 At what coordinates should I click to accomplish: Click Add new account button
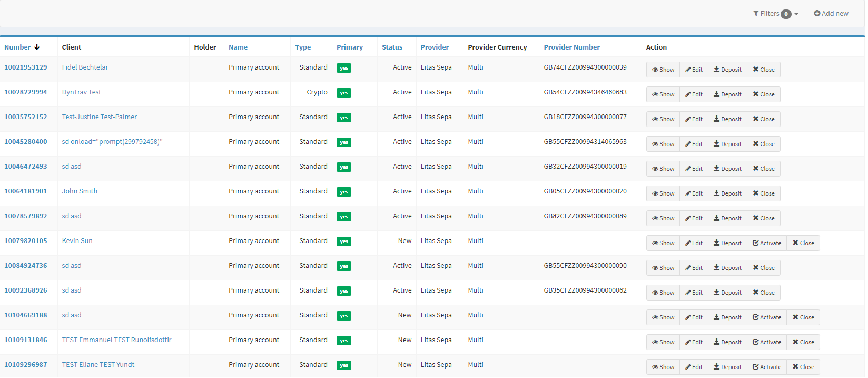coord(831,14)
